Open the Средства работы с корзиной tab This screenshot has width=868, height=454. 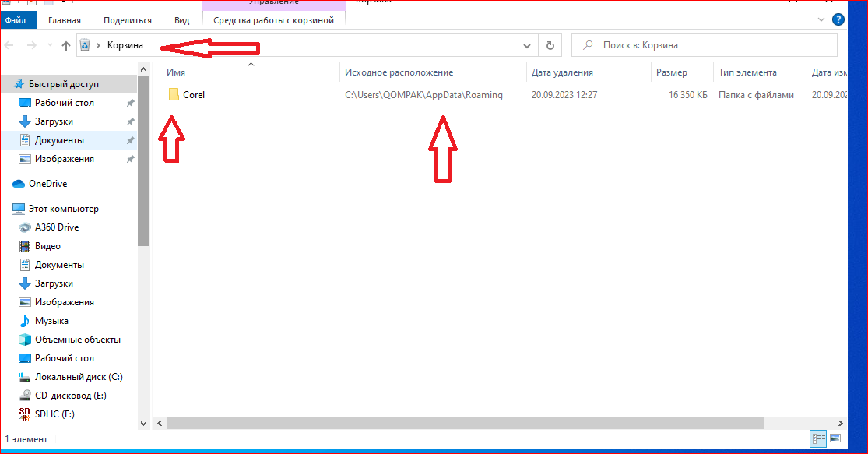(x=273, y=20)
